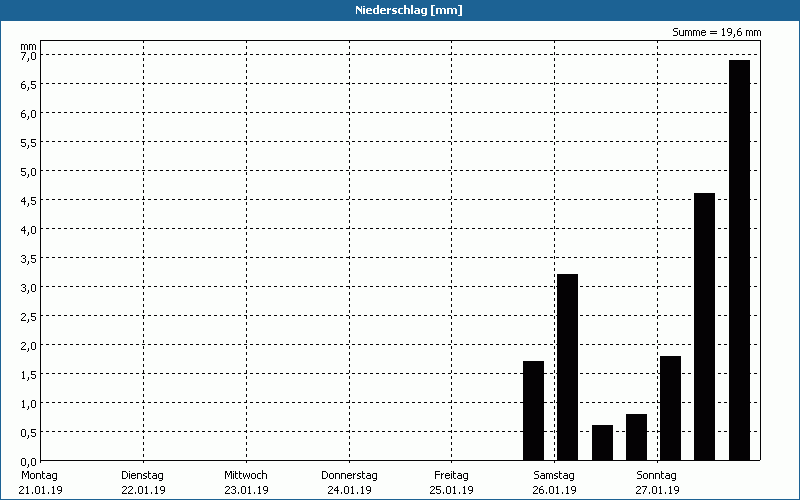The width and height of the screenshot is (800, 500).
Task: Click the date 26.01.19
Action: (x=554, y=490)
